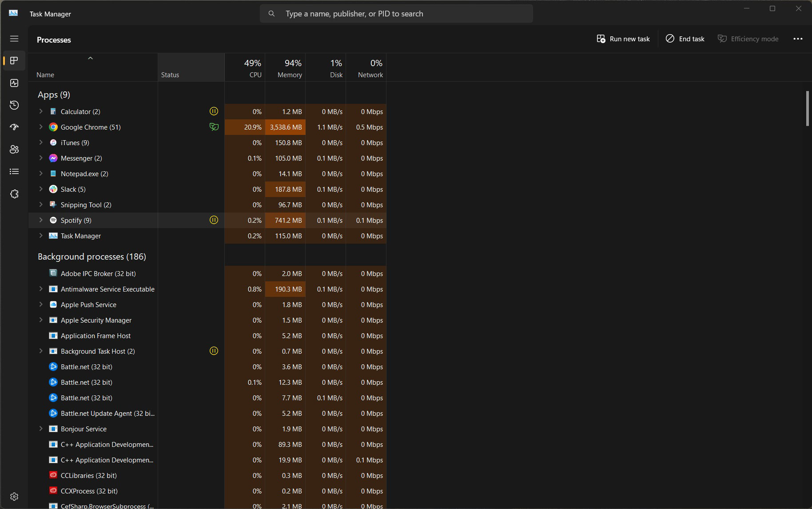This screenshot has width=812, height=509.
Task: Expand the Google Chrome process group
Action: pyautogui.click(x=41, y=127)
